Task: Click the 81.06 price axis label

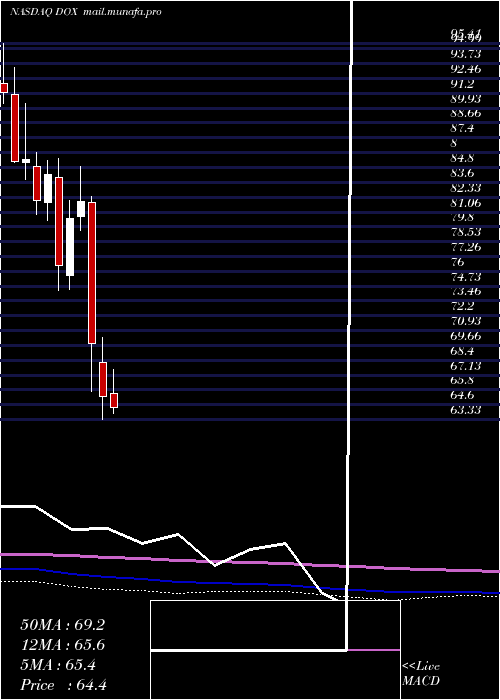Action: pos(466,203)
